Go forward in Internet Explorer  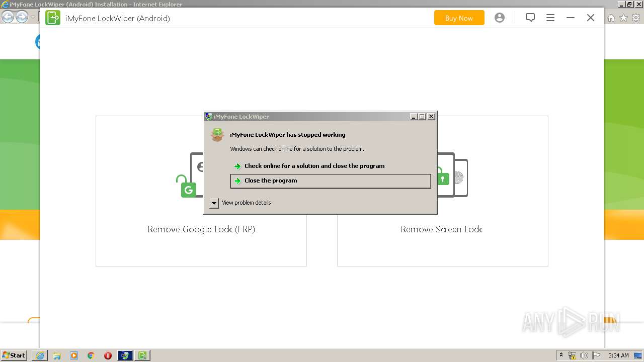coord(22,17)
